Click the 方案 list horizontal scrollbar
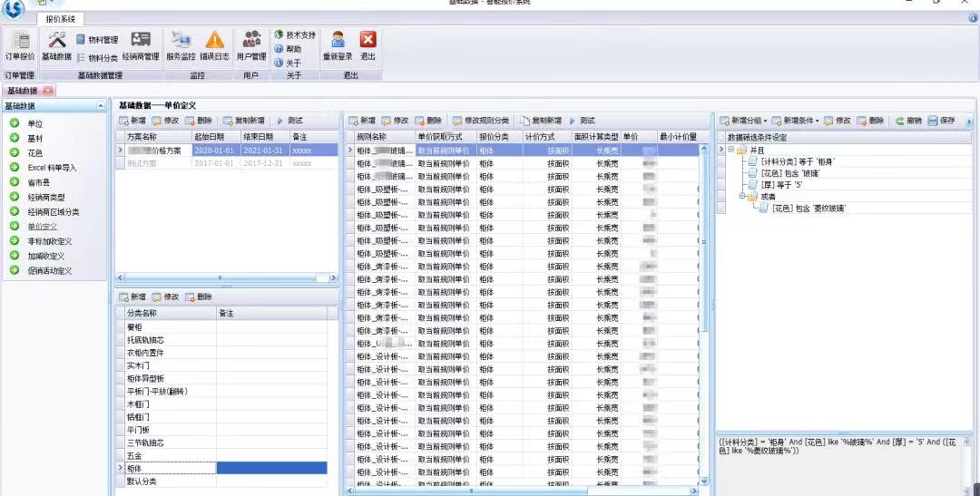Image resolution: width=980 pixels, height=496 pixels. click(225, 277)
